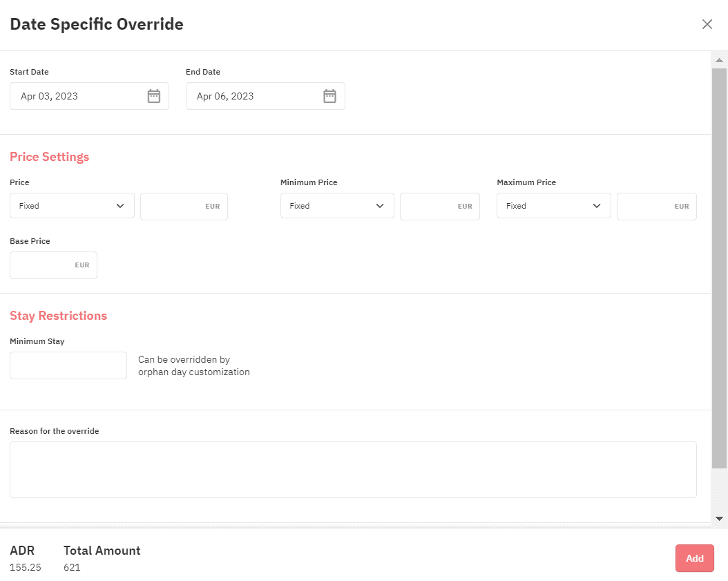728x581 pixels.
Task: Click the Price EUR amount field
Action: pos(184,206)
